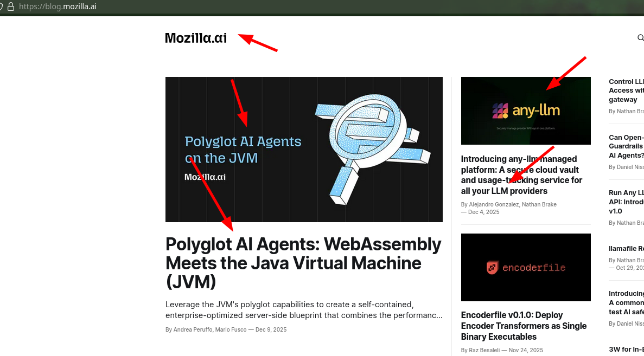Open search with the magnifier icon in header
Viewport: 644px width, 356px height.
640,38
